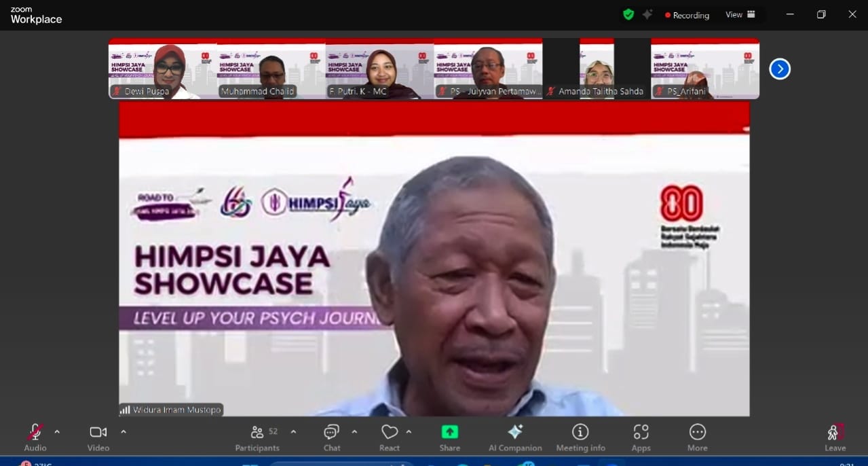Click the Recording indicator
Image resolution: width=868 pixels, height=466 pixels.
click(687, 15)
